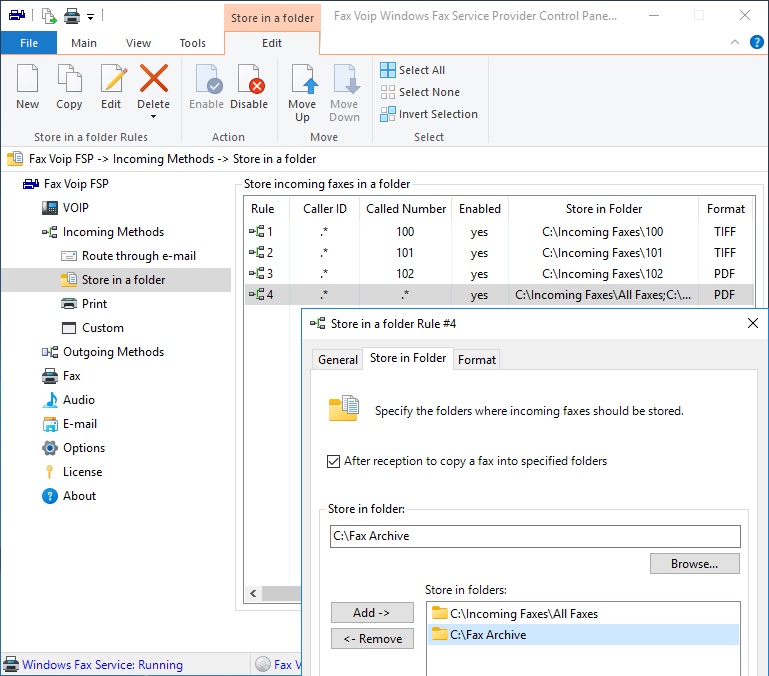Screen dimensions: 769x676
Task: Select Store in a folder tree item
Action: (117, 280)
